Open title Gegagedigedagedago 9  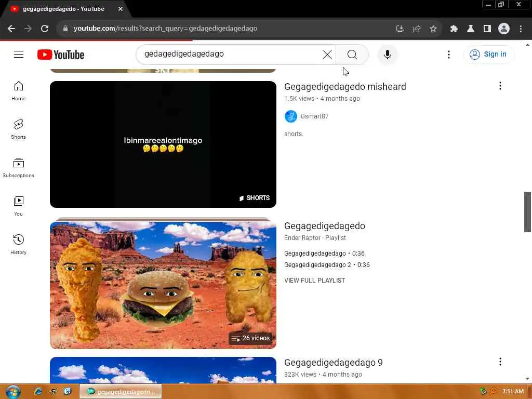[x=333, y=363]
